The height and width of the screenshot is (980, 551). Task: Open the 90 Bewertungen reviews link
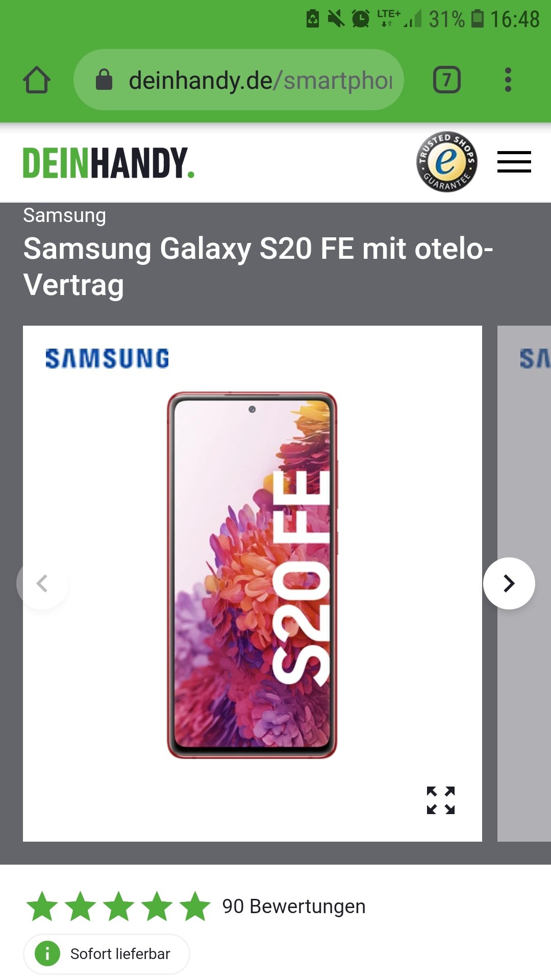(x=294, y=906)
